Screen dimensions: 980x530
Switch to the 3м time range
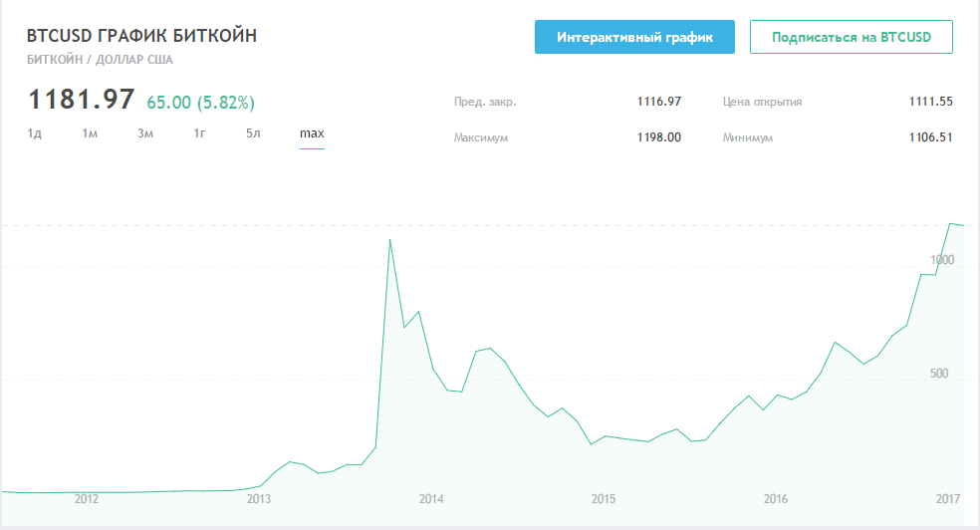click(145, 133)
